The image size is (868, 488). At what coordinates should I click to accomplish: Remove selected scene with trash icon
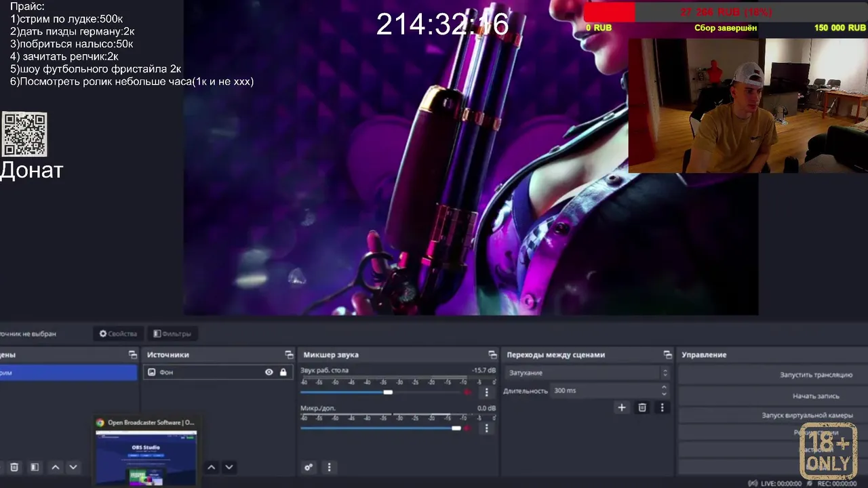coord(14,467)
